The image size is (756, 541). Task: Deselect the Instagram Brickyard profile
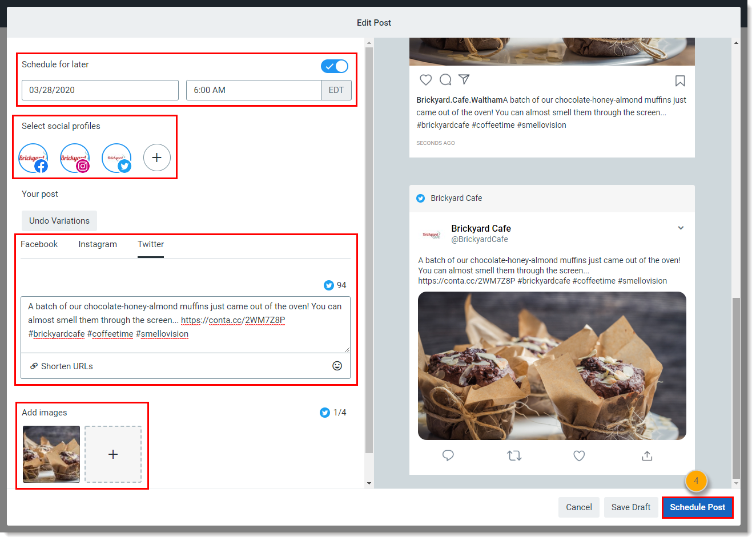coord(75,158)
